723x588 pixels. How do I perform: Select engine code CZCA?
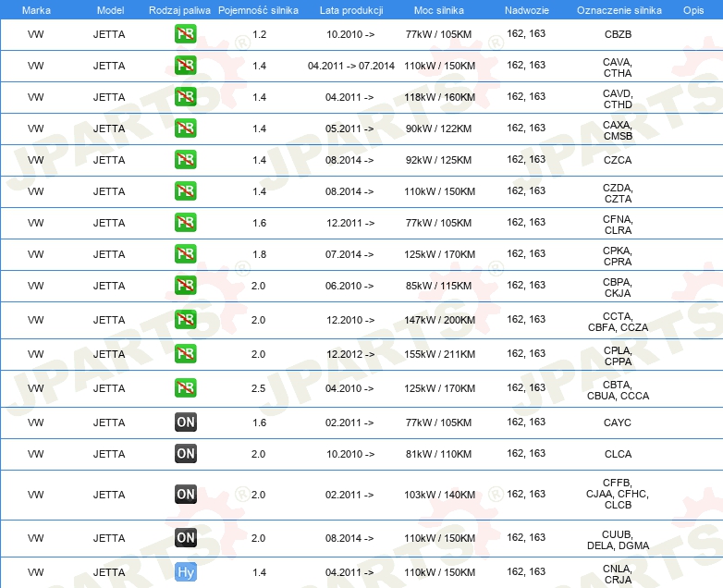point(618,160)
